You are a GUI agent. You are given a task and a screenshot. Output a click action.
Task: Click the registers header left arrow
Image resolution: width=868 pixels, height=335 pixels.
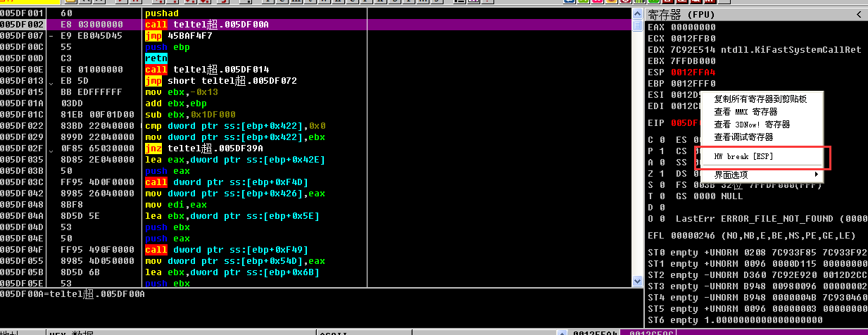[x=859, y=14]
